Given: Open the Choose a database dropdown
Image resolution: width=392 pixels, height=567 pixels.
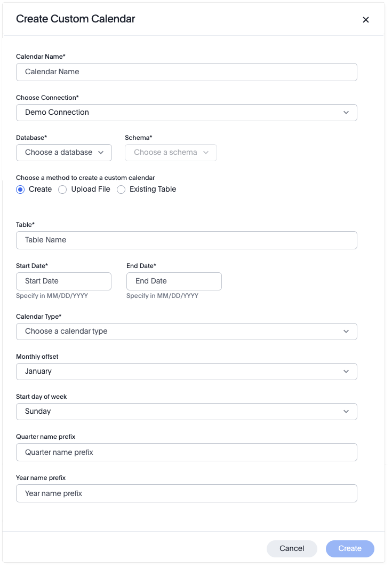Looking at the screenshot, I should (63, 153).
